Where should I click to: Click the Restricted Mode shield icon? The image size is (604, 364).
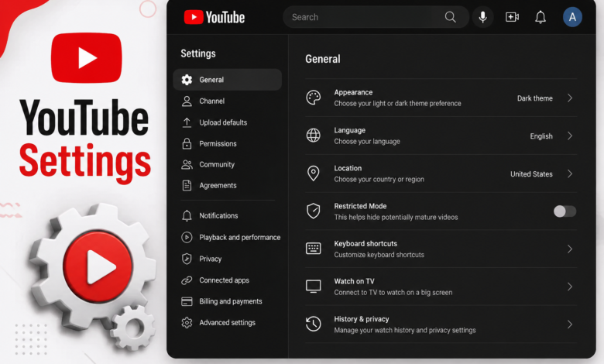pos(313,211)
